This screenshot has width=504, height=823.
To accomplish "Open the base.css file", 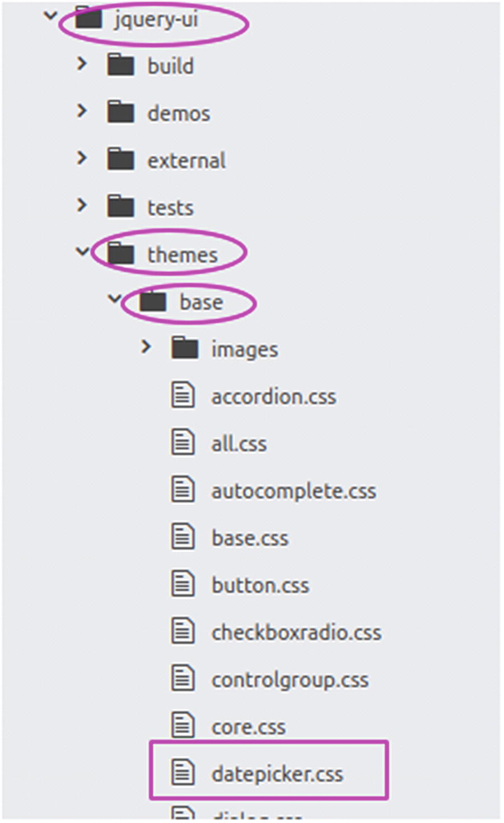I will [250, 538].
